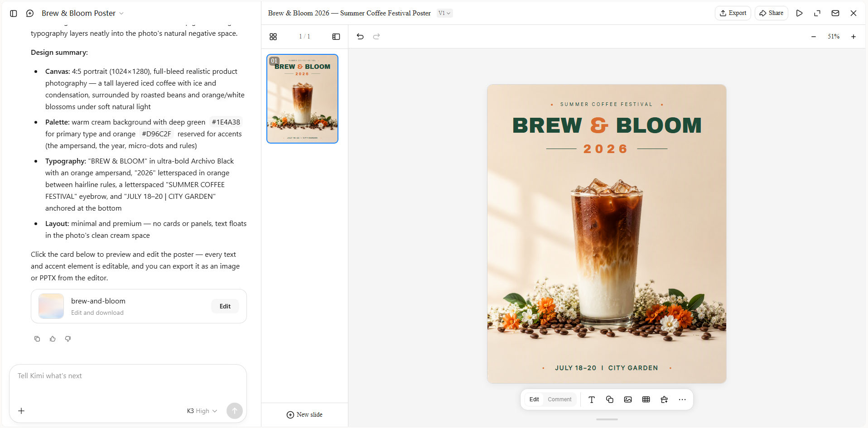Open the Brew & Bloom Poster title dropdown
The image size is (868, 428).
coord(82,14)
